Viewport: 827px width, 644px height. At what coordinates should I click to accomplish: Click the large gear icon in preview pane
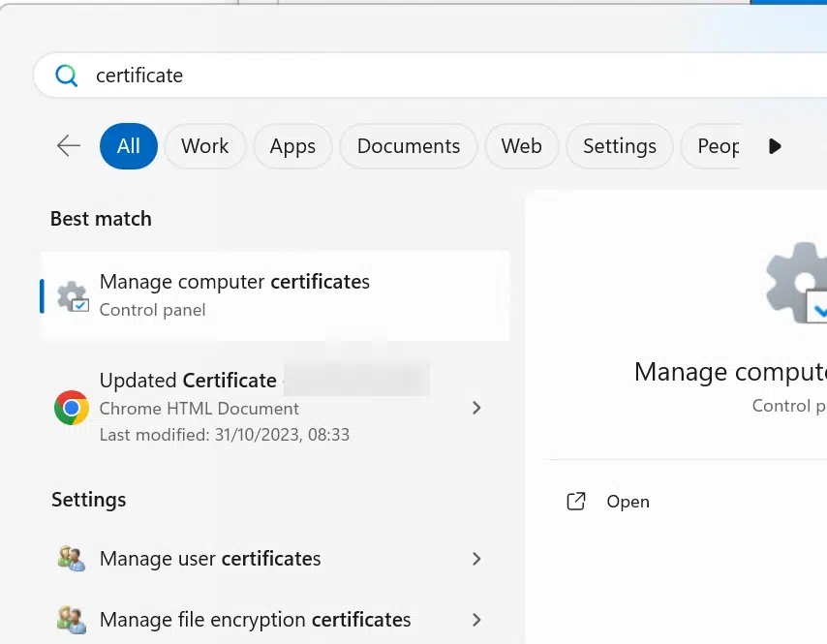tap(796, 283)
